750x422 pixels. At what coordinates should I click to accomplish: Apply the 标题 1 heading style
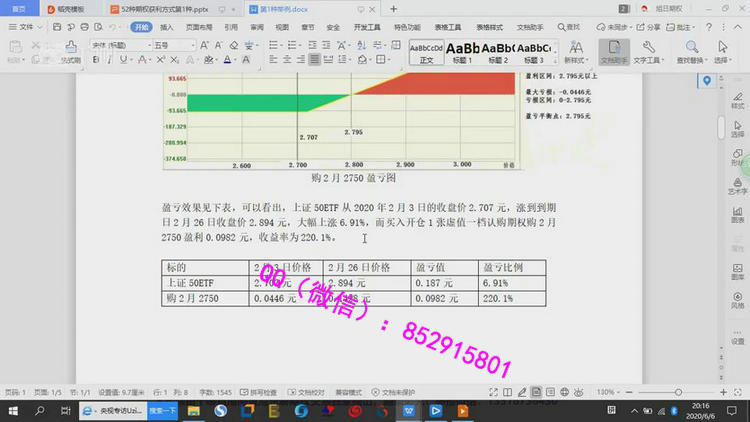tap(463, 51)
